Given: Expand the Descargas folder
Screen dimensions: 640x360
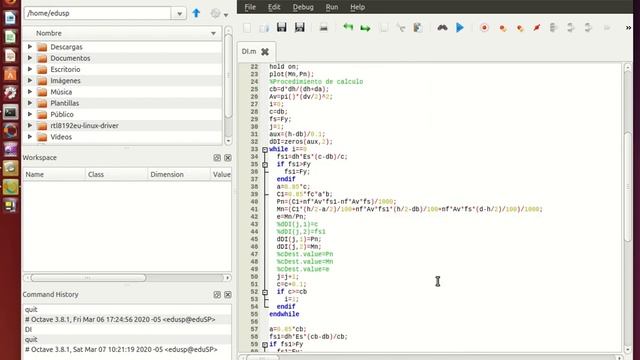Looking at the screenshot, I should click(30, 47).
